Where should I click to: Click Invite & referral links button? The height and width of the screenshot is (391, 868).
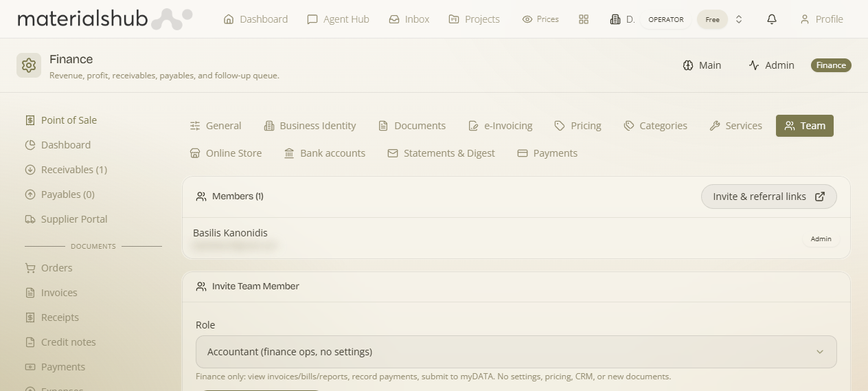769,197
